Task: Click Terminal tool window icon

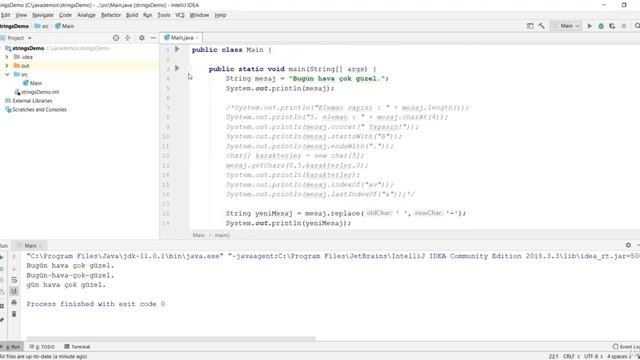Action: click(67, 347)
